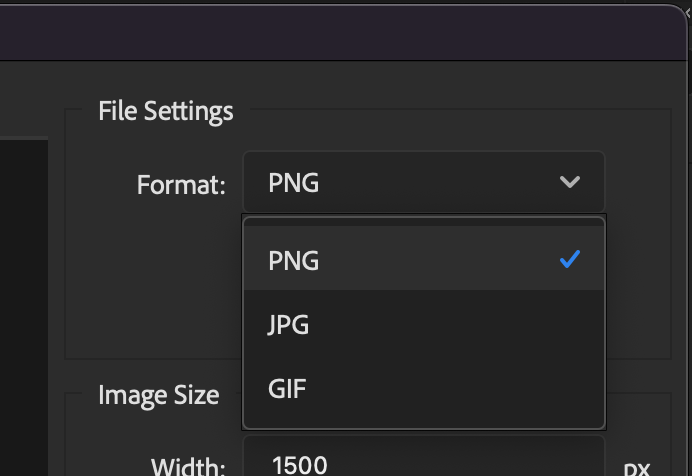Click the Image Size section heading

tap(158, 395)
